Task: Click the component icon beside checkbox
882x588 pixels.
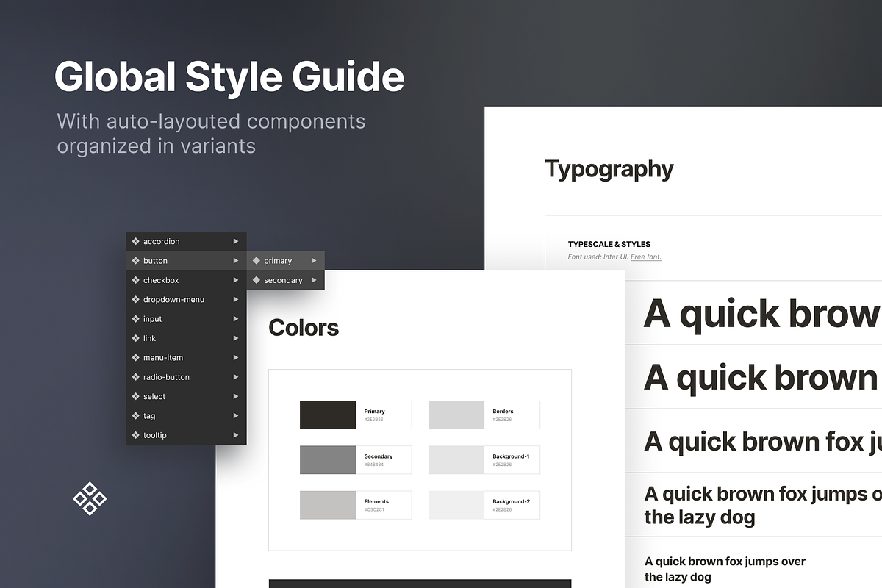Action: pos(136,280)
